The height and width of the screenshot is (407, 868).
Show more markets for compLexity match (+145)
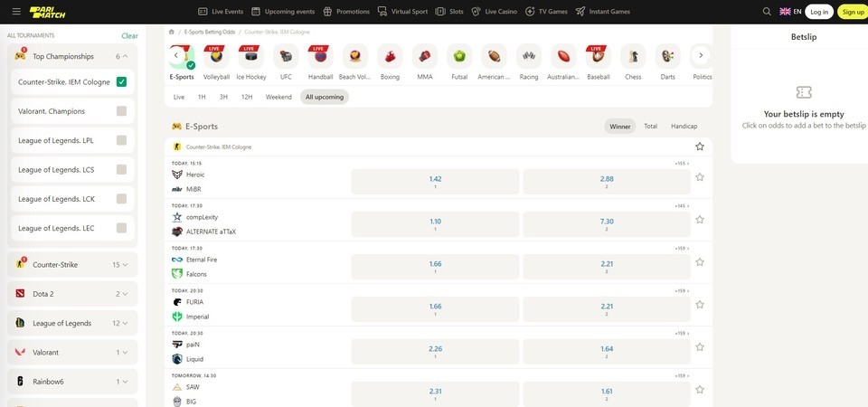point(682,206)
